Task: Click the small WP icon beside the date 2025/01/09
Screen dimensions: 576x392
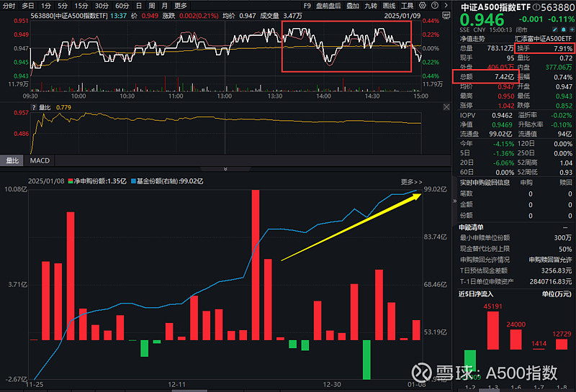Action: (x=446, y=15)
